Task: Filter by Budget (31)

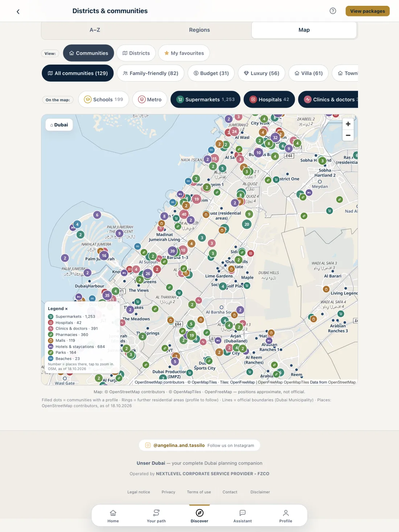Action: 211,73
